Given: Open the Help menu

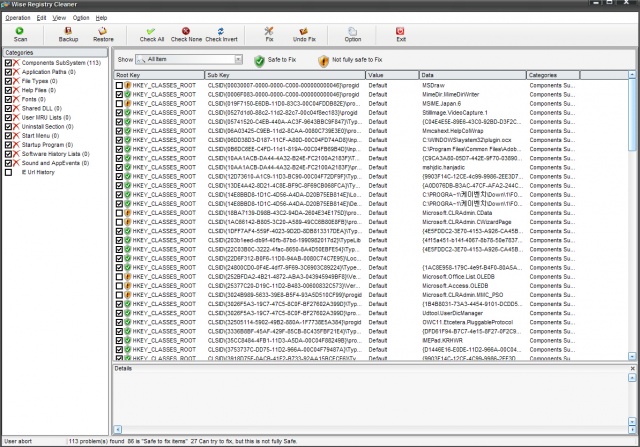Looking at the screenshot, I should click(101, 18).
